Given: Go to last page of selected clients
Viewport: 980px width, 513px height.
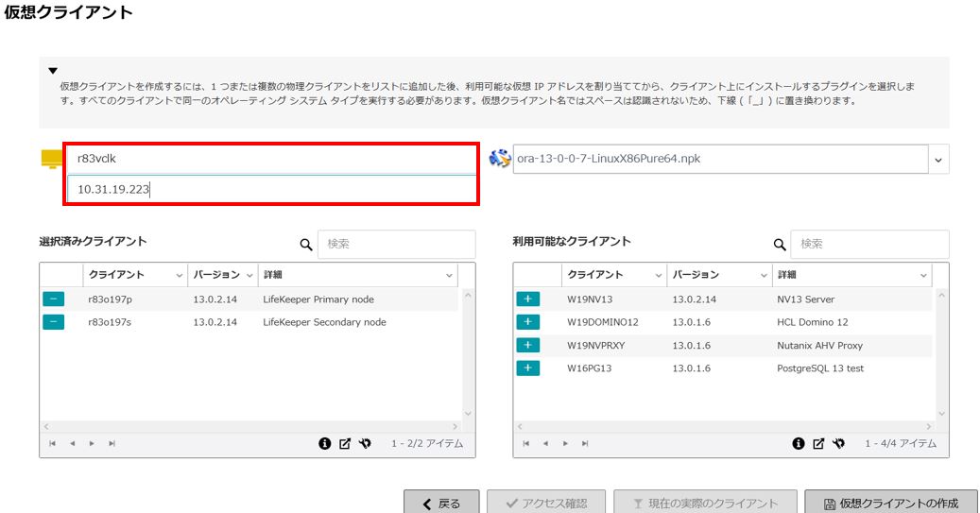Looking at the screenshot, I should pos(112,444).
